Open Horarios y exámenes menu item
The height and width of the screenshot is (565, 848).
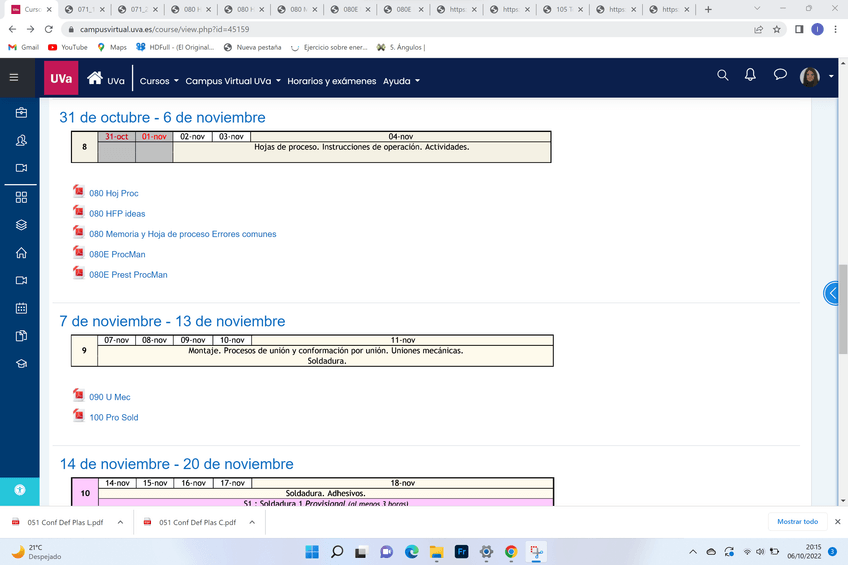coord(332,81)
